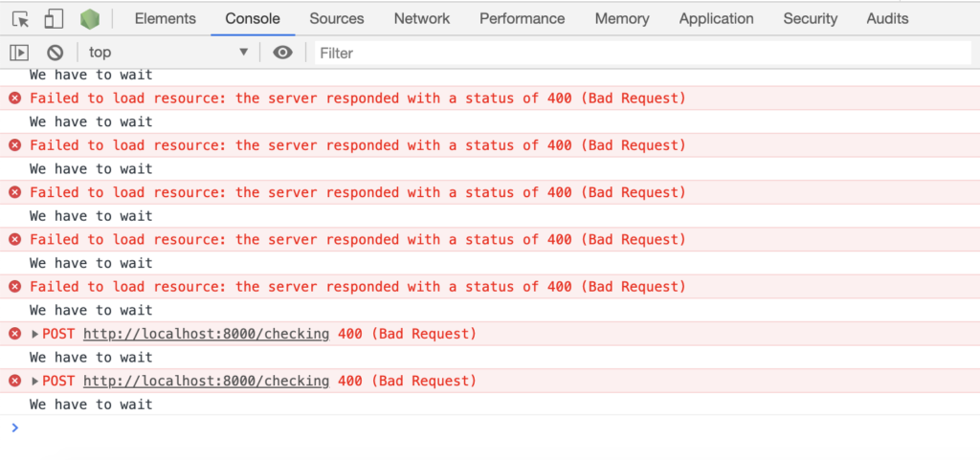980x460 pixels.
Task: Expand the last POST checking error entry
Action: tap(35, 381)
